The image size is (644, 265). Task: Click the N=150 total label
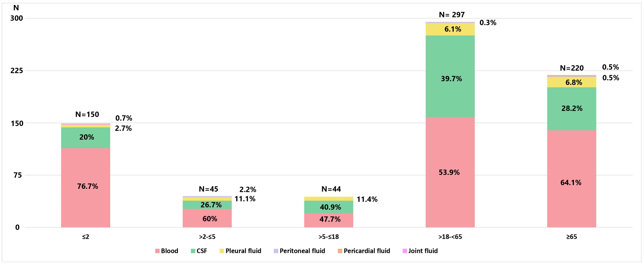point(87,114)
